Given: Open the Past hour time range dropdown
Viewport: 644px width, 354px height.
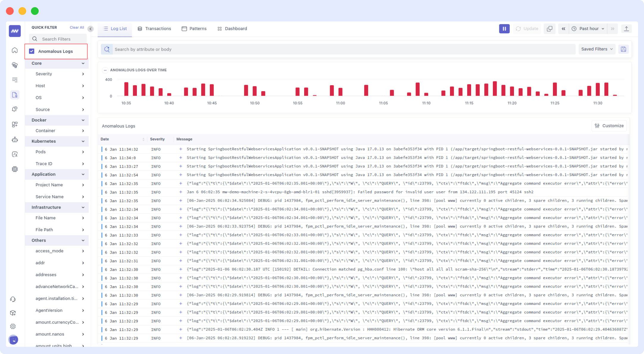Looking at the screenshot, I should pos(588,29).
